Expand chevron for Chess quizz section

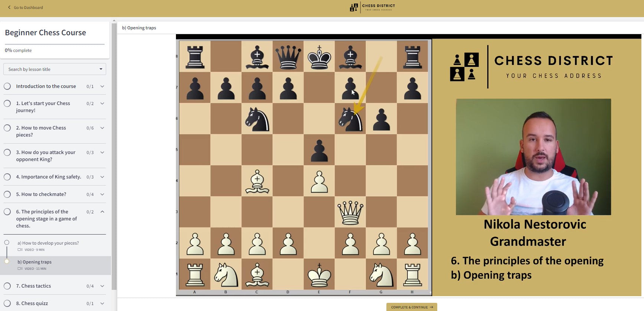pos(102,303)
